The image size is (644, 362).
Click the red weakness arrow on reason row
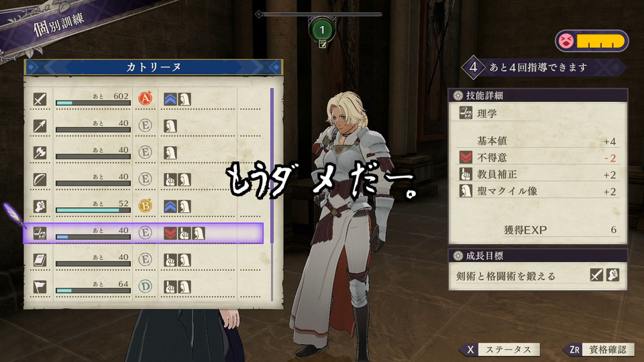pyautogui.click(x=170, y=233)
